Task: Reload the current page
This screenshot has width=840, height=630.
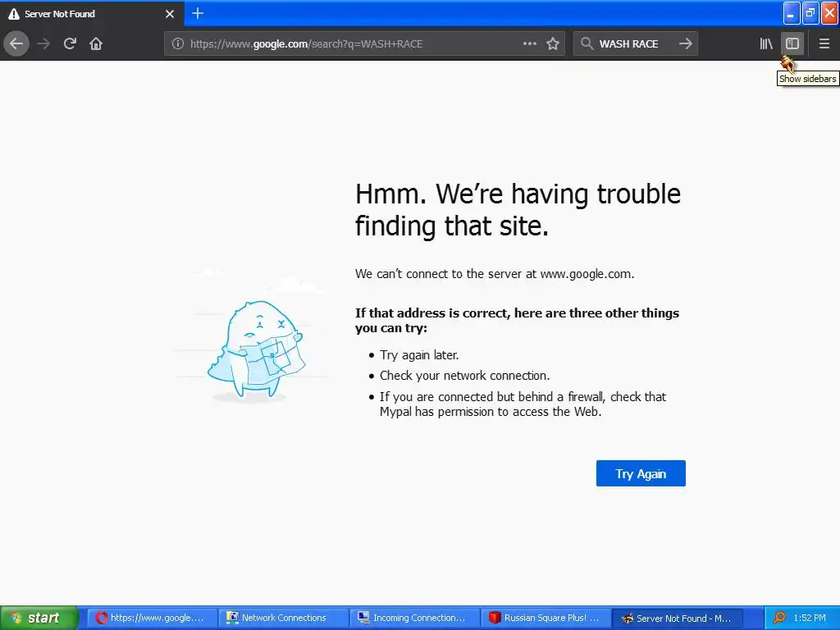Action: pyautogui.click(x=70, y=43)
